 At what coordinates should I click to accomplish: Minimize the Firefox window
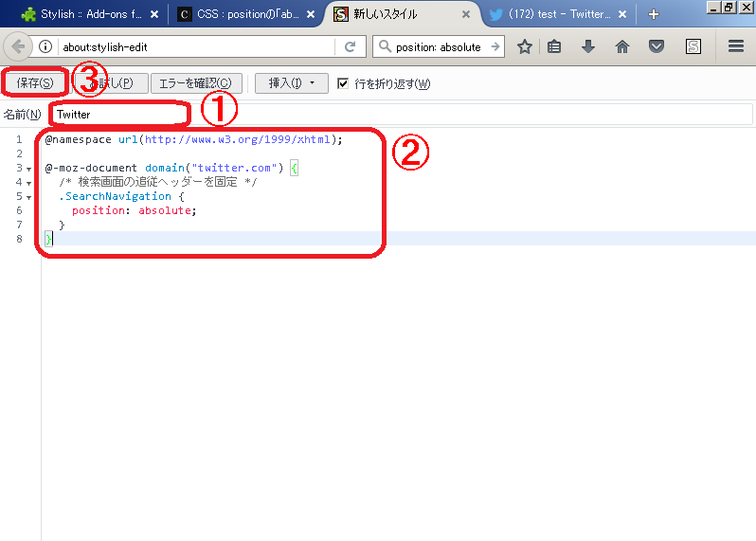[713, 8]
